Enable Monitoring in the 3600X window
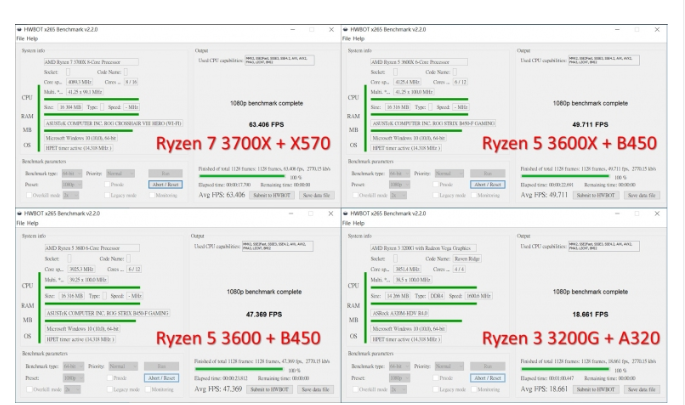 (x=474, y=195)
